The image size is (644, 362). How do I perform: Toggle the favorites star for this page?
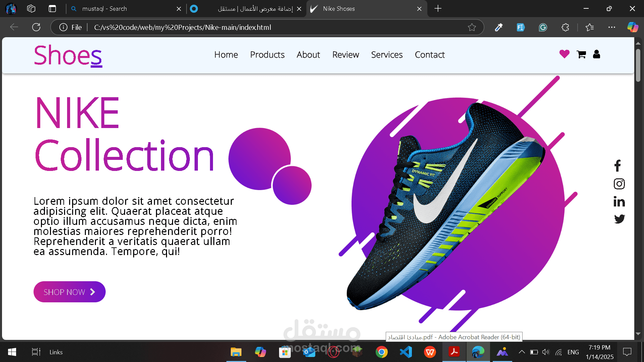pyautogui.click(x=473, y=27)
